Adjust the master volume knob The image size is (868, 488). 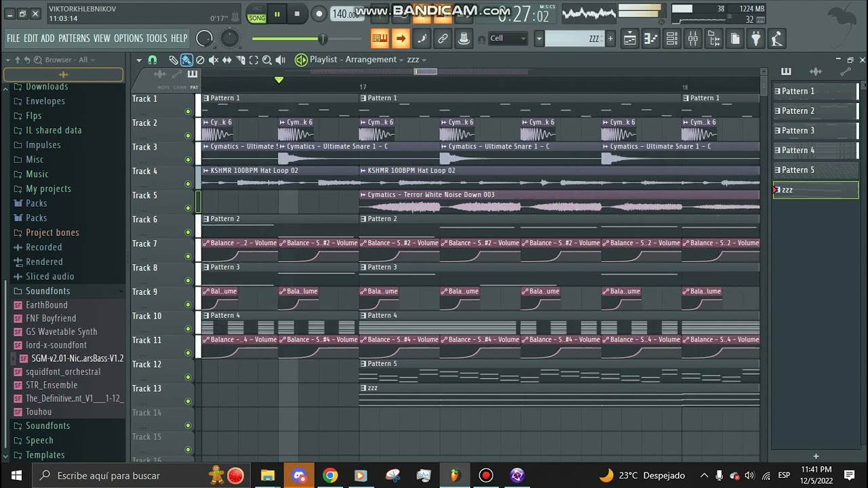coord(204,39)
